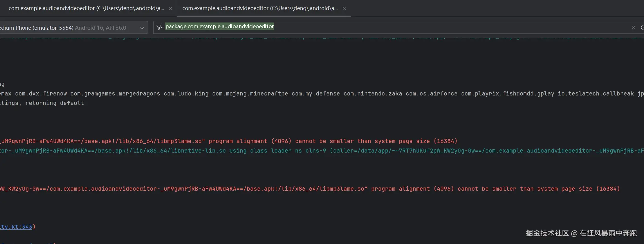Close the active underlined Logcat tab
644x244 pixels.
point(344,8)
